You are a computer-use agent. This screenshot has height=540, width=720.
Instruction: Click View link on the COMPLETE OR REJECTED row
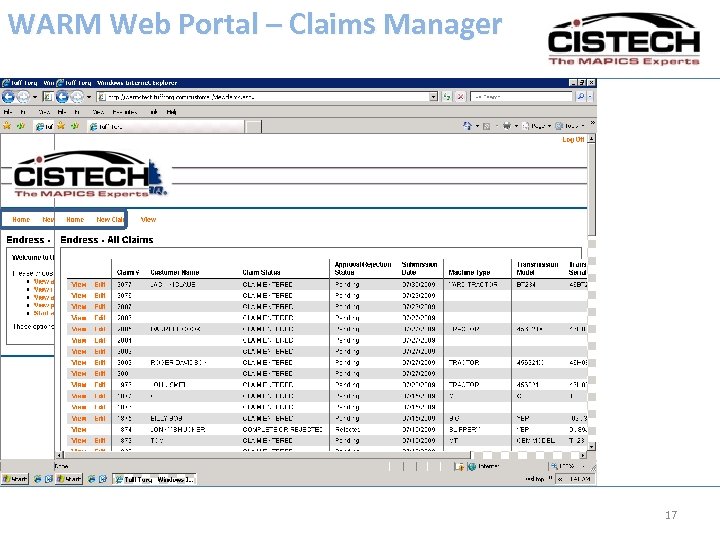[79, 430]
